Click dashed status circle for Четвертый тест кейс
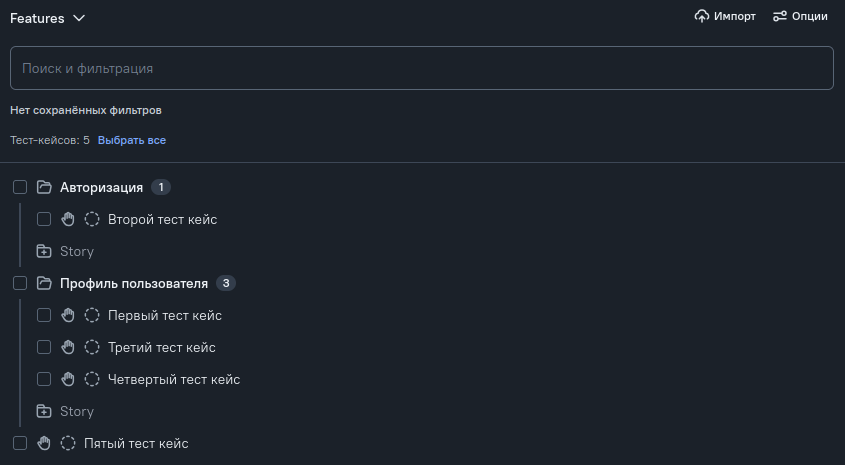Image resolution: width=845 pixels, height=465 pixels. pos(92,379)
